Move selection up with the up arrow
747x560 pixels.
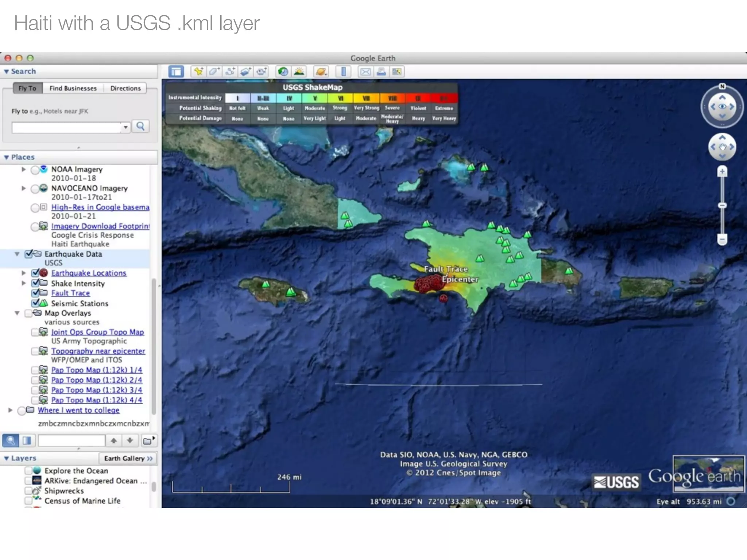114,440
